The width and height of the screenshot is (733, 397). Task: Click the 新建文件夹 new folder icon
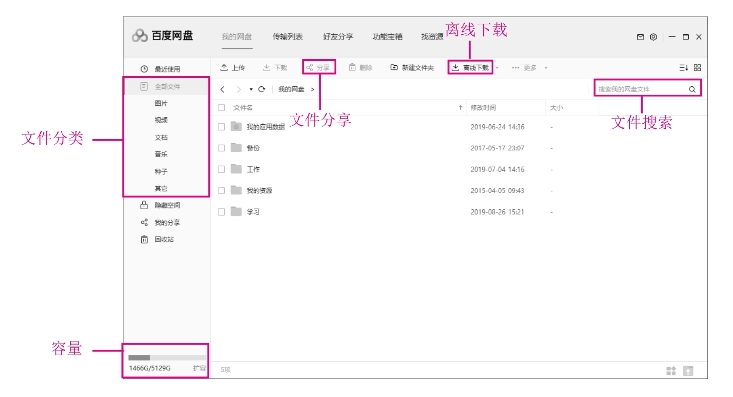394,68
